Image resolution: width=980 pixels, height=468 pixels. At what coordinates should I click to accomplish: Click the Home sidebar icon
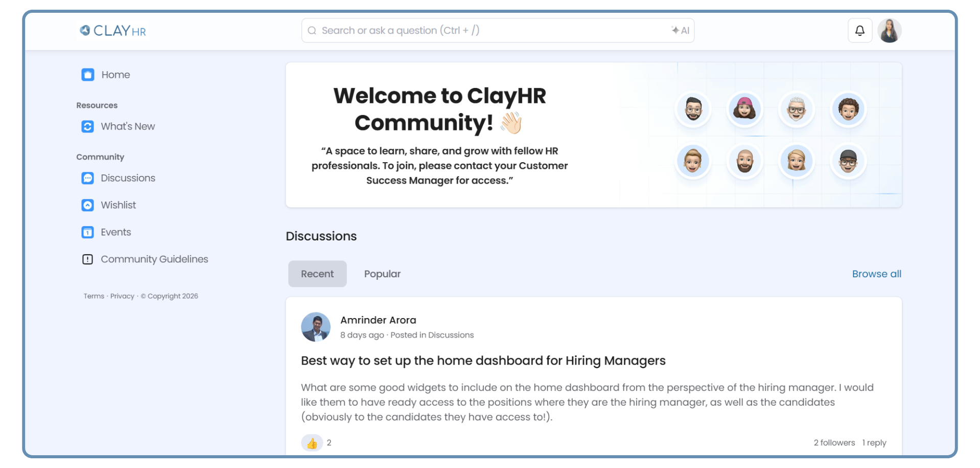[x=88, y=75]
